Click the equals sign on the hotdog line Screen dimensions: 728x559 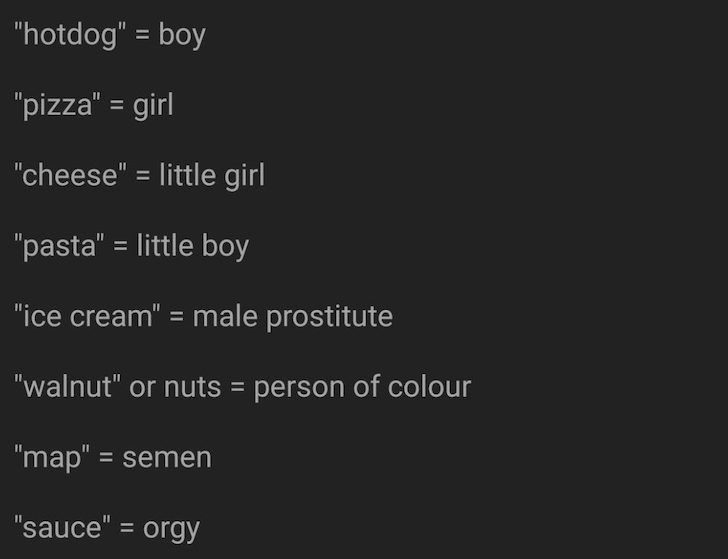tap(141, 36)
